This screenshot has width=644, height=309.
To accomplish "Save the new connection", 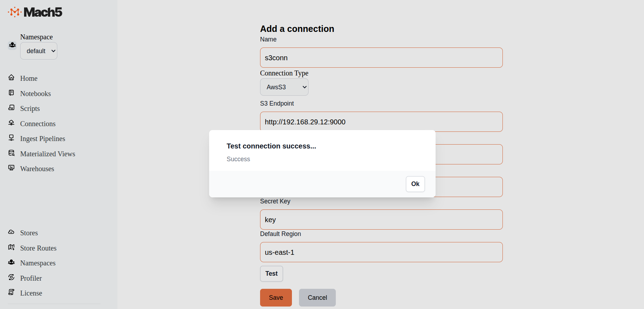I will tap(276, 298).
